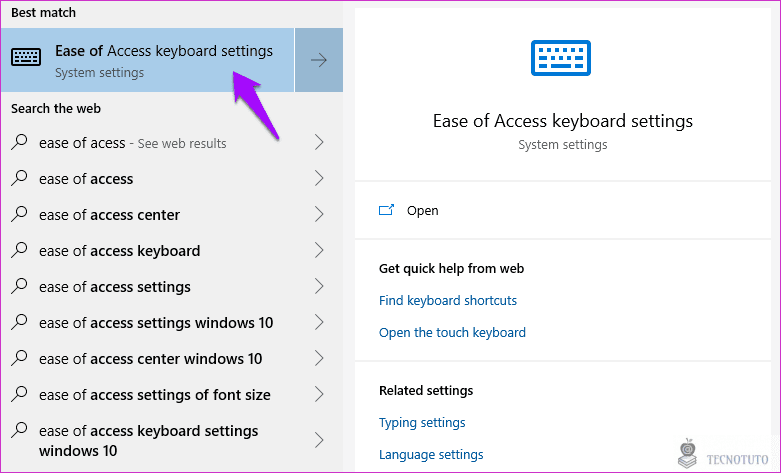
Task: Expand chevron for 'keyboard settings windows 10' suggestion
Action: tap(319, 440)
